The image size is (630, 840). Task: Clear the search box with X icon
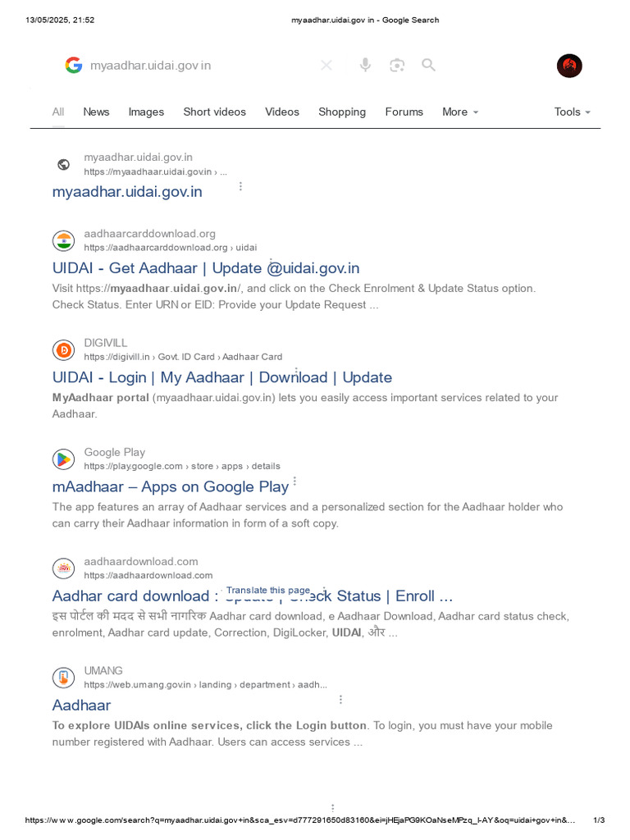326,66
